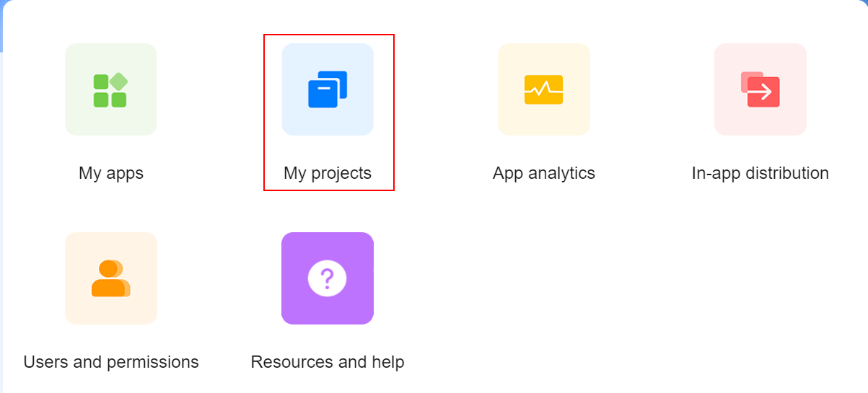868x393 pixels.
Task: Open the "In-app distribution" text label
Action: click(760, 173)
